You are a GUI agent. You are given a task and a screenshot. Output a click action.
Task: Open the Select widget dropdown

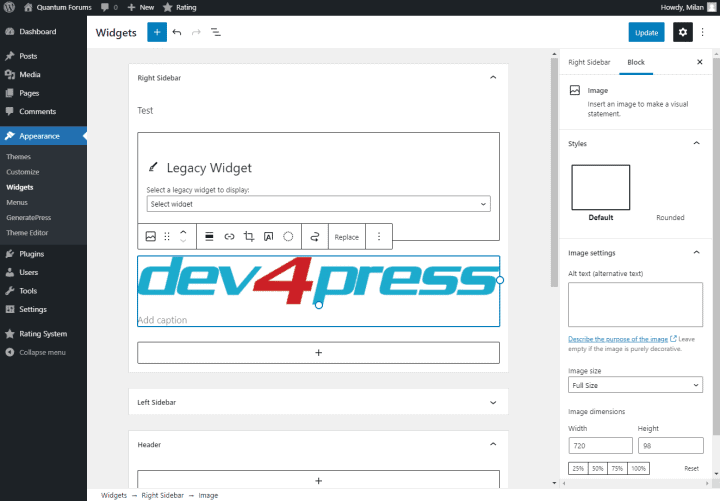coord(318,204)
